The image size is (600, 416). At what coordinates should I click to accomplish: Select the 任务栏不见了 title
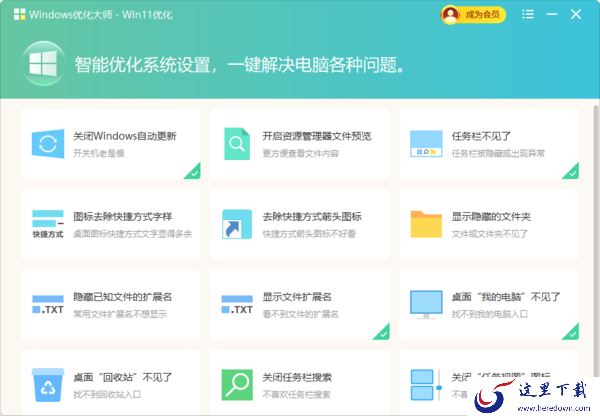(x=481, y=136)
